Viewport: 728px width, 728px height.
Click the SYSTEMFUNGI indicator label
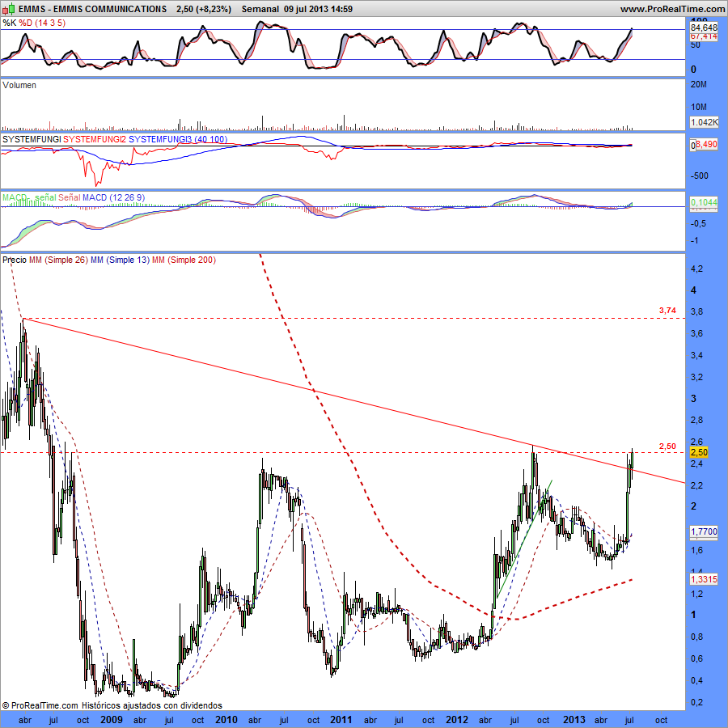tap(32, 139)
